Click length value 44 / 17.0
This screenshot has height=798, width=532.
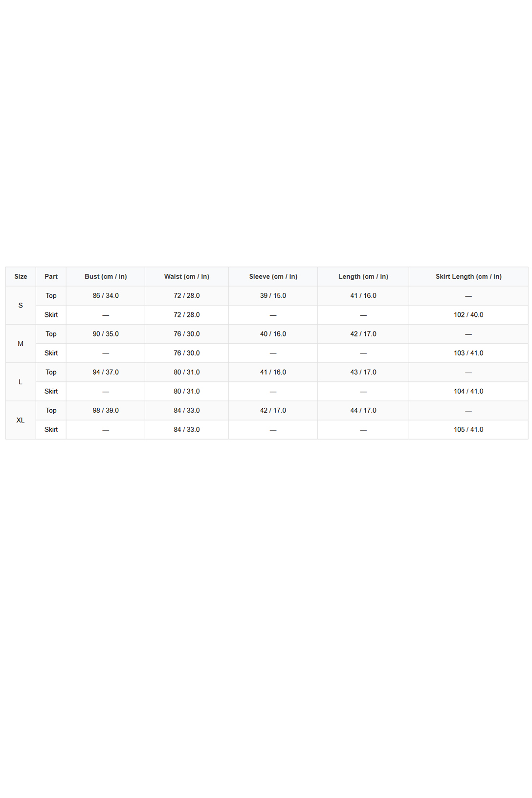(x=363, y=411)
